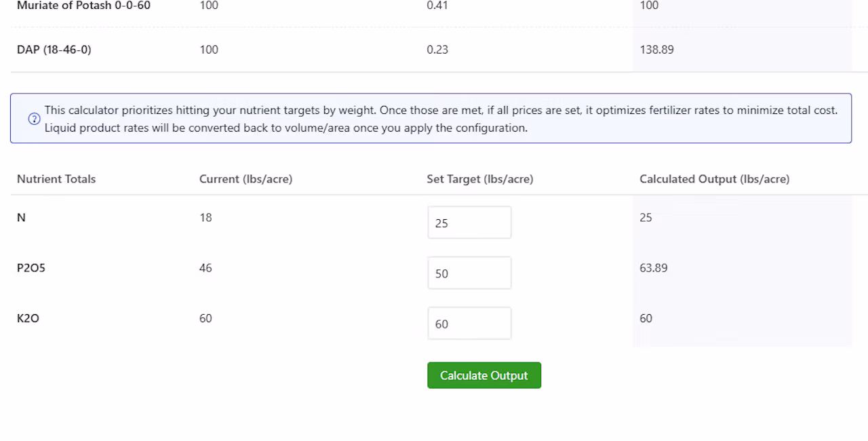The width and height of the screenshot is (868, 441).
Task: Select the K2O nutrient row label
Action: [28, 318]
